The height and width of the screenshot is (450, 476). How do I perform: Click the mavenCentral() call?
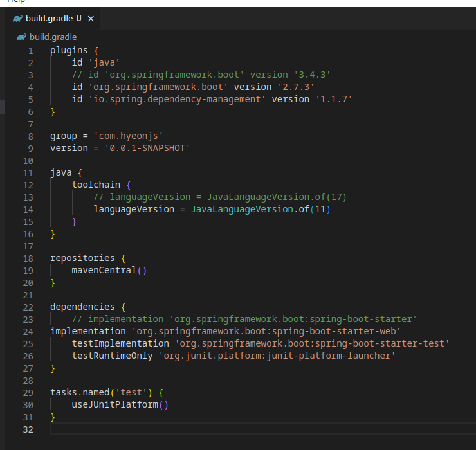[109, 270]
